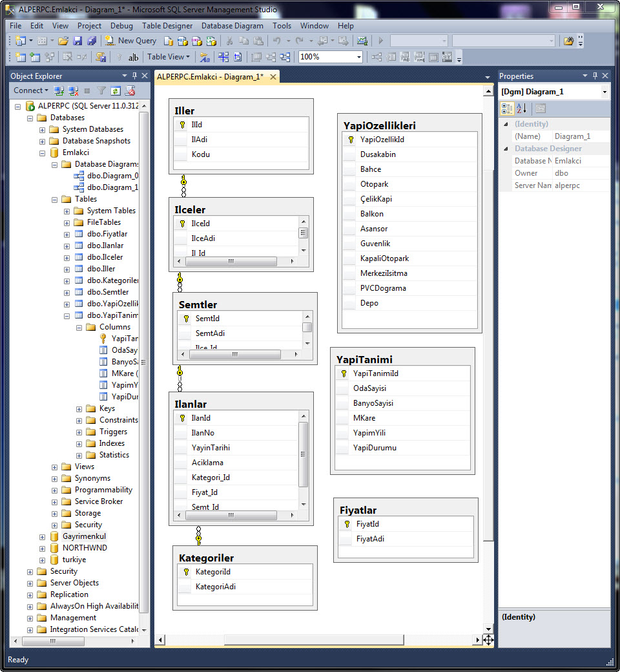Image resolution: width=620 pixels, height=672 pixels.
Task: Click the Filter funnel icon
Action: point(101,90)
